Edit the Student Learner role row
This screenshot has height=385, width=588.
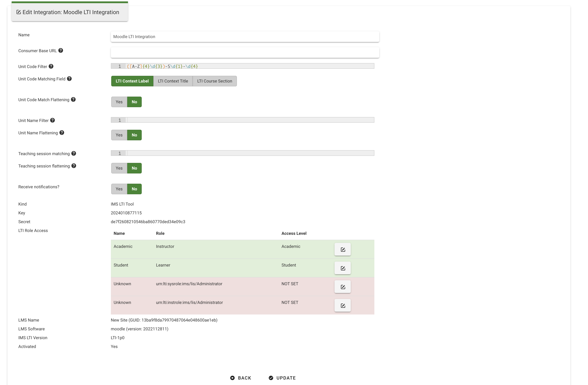342,268
